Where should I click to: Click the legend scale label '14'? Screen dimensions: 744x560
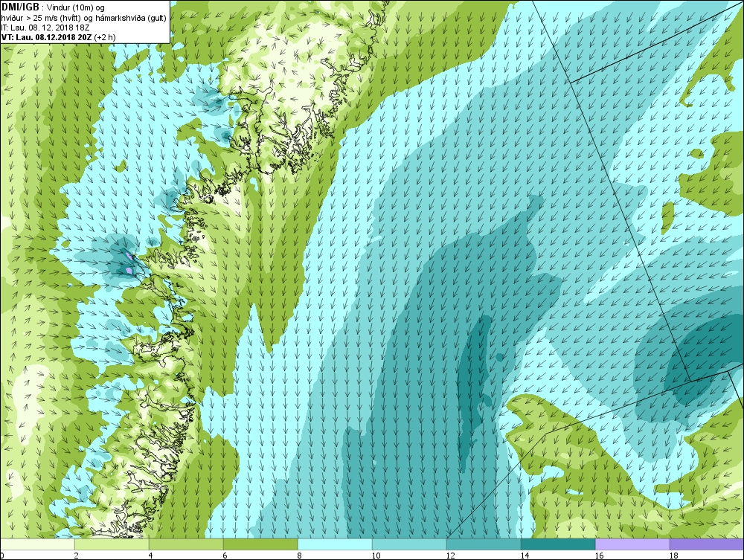pyautogui.click(x=525, y=556)
